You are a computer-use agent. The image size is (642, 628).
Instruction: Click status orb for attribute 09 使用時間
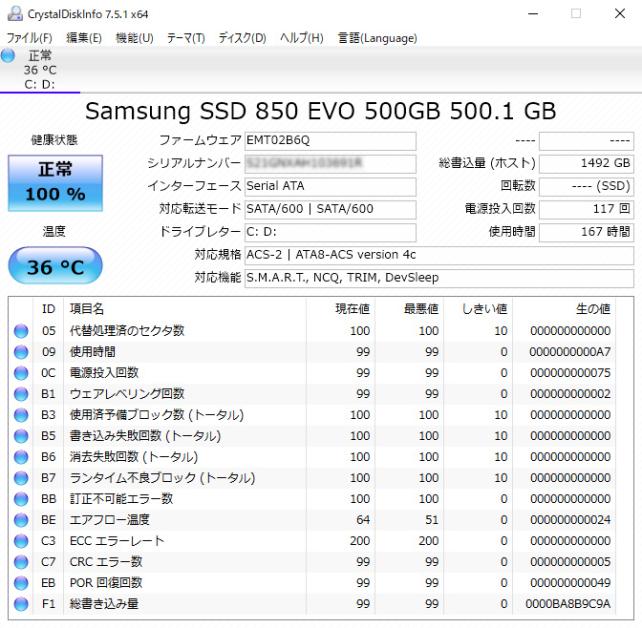point(21,352)
